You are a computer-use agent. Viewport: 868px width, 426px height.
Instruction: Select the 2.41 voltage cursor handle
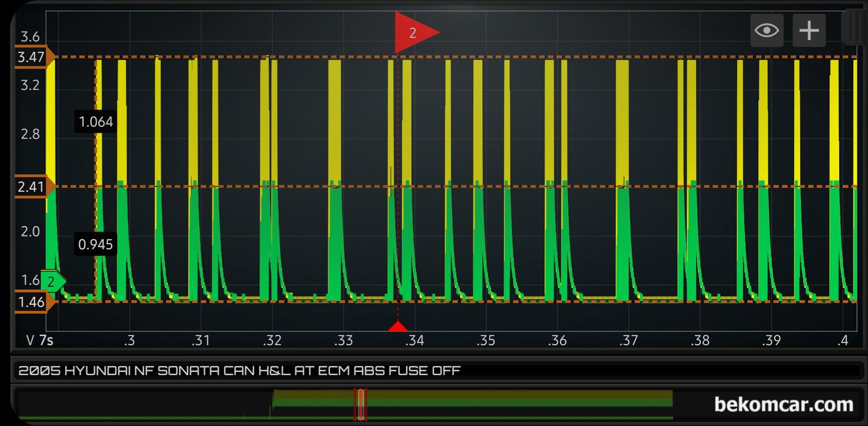click(x=35, y=187)
